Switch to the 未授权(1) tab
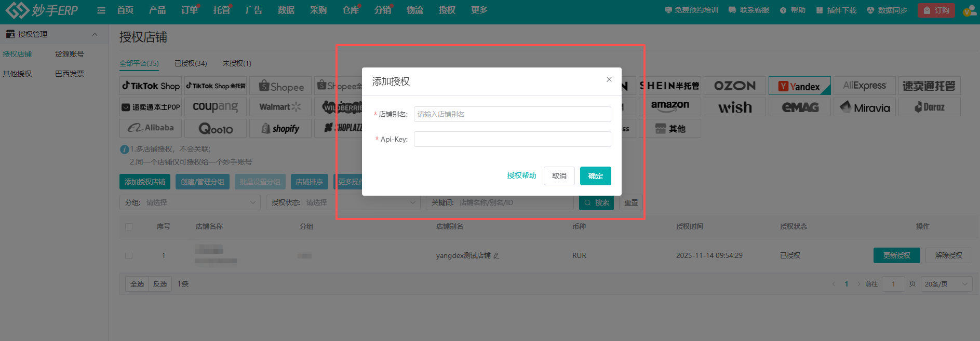The height and width of the screenshot is (341, 980). (237, 63)
